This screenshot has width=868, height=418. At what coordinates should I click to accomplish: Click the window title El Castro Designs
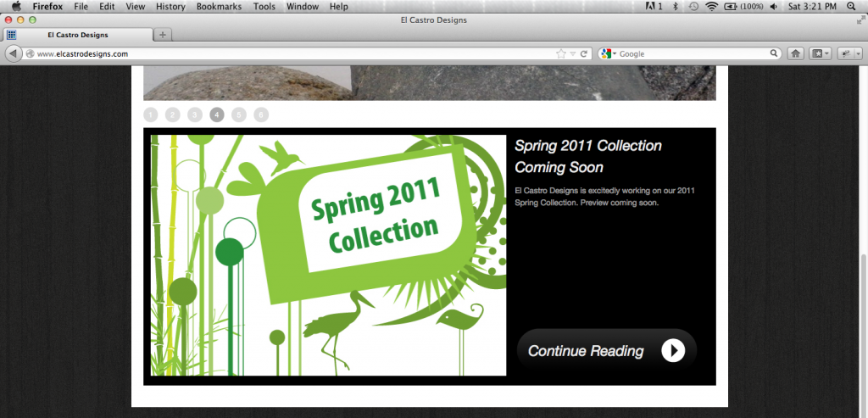point(433,20)
